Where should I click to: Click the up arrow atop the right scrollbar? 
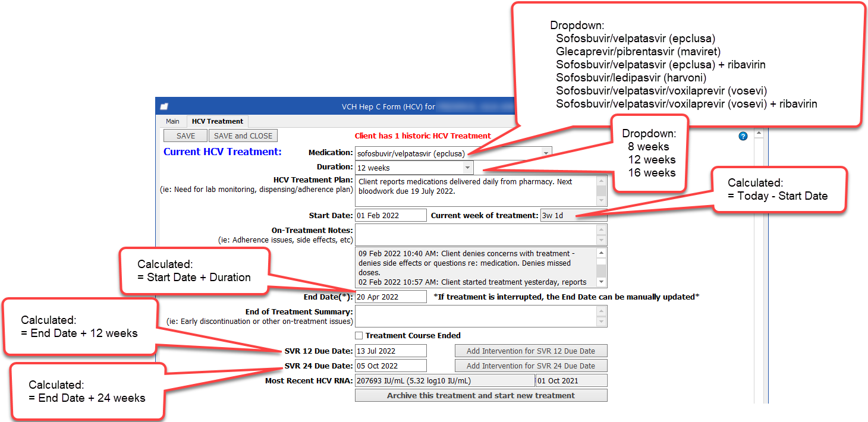759,133
